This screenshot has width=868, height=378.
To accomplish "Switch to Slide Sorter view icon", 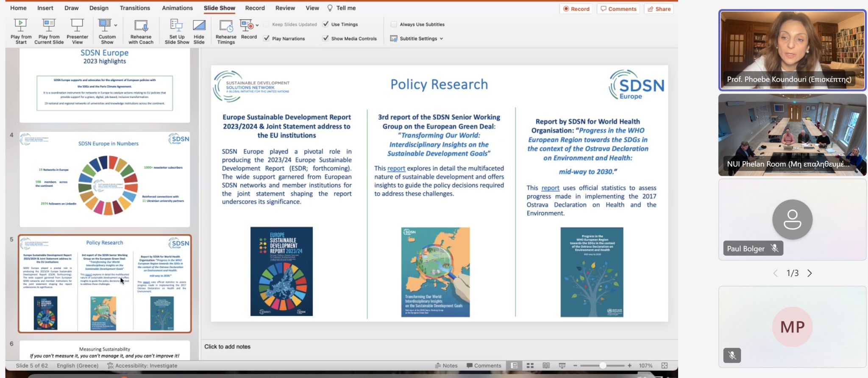I will tap(530, 366).
